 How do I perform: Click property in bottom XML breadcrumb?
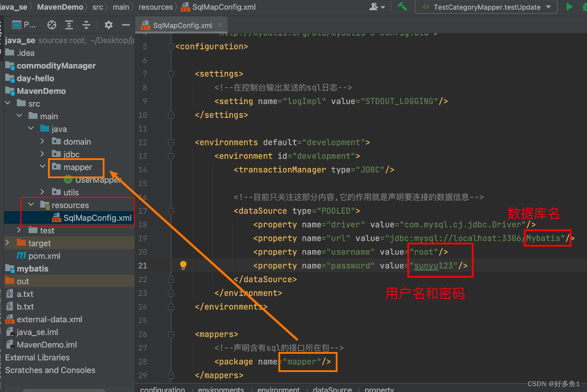pyautogui.click(x=379, y=389)
